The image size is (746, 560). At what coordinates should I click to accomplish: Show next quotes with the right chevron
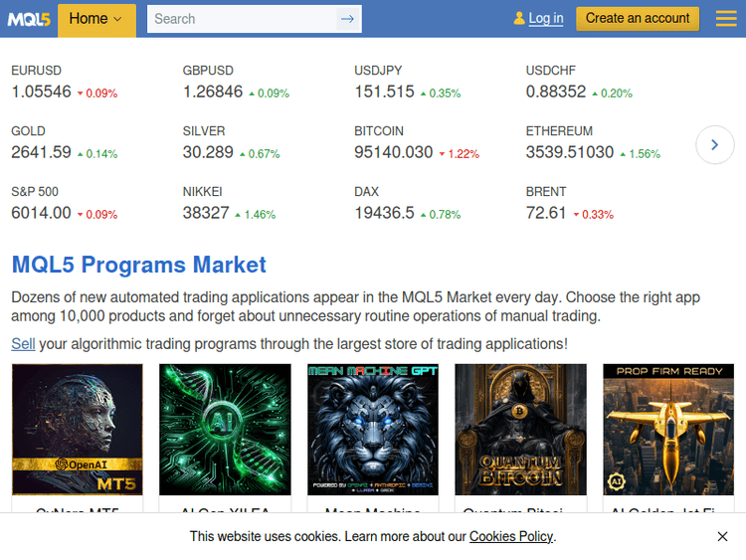click(x=714, y=145)
